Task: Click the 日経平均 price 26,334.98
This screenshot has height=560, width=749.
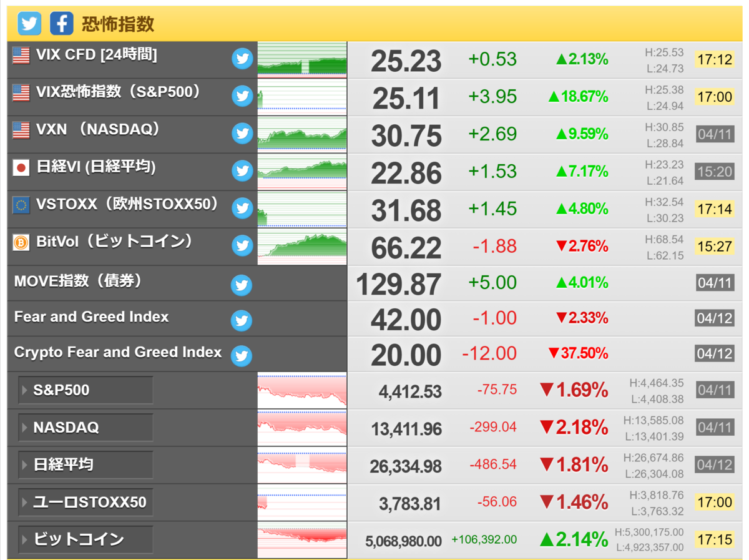Action: (x=406, y=466)
